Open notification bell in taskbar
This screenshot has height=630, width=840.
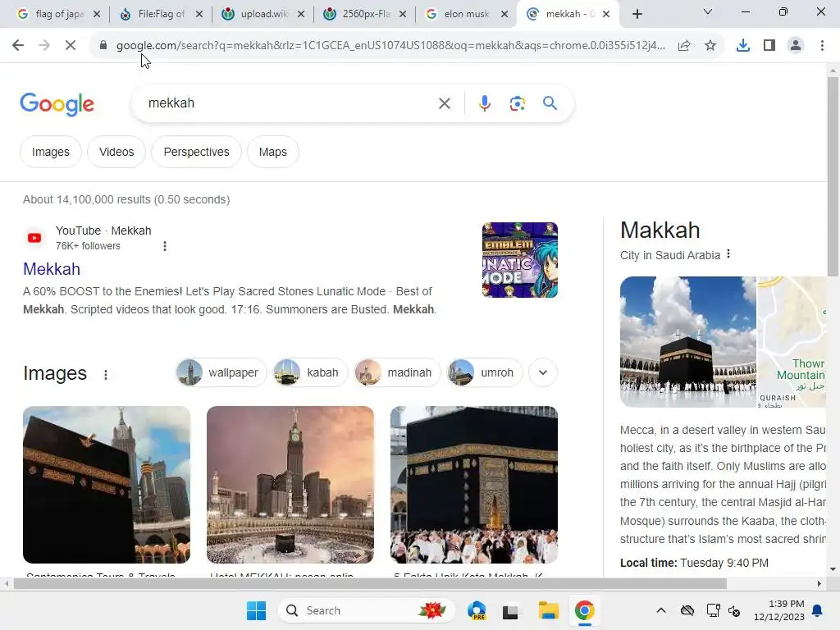tap(818, 610)
